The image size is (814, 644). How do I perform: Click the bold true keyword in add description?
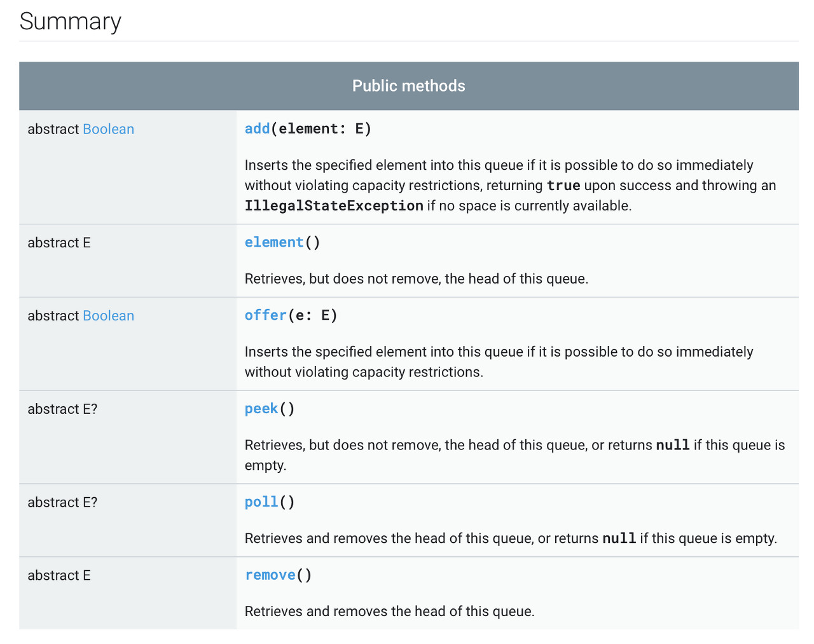pos(563,186)
